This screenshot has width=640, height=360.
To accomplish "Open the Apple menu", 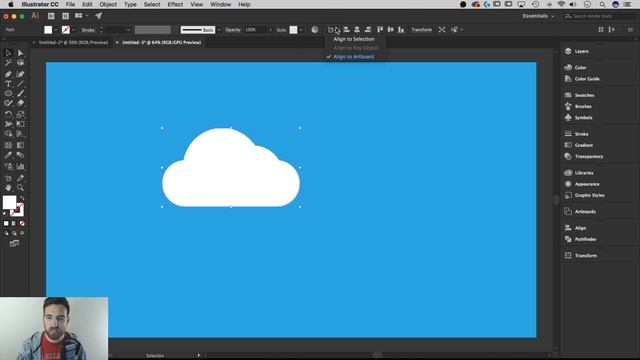I will click(x=11, y=4).
